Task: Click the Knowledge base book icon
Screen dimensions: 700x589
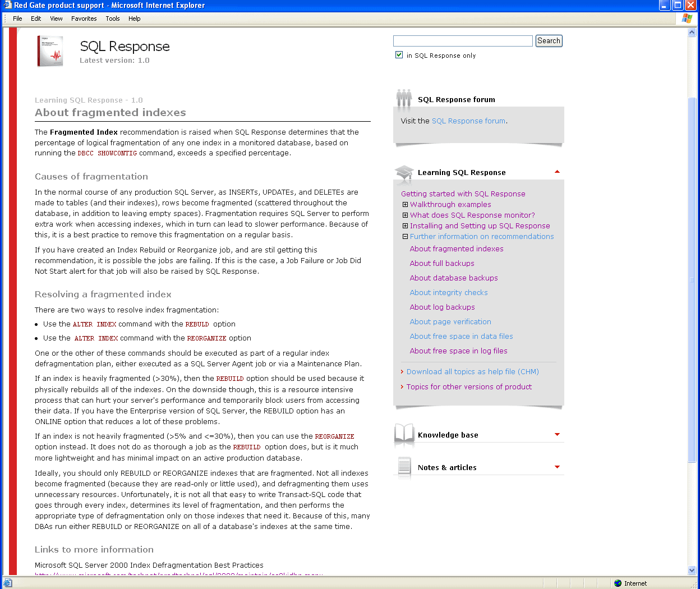Action: [x=404, y=434]
